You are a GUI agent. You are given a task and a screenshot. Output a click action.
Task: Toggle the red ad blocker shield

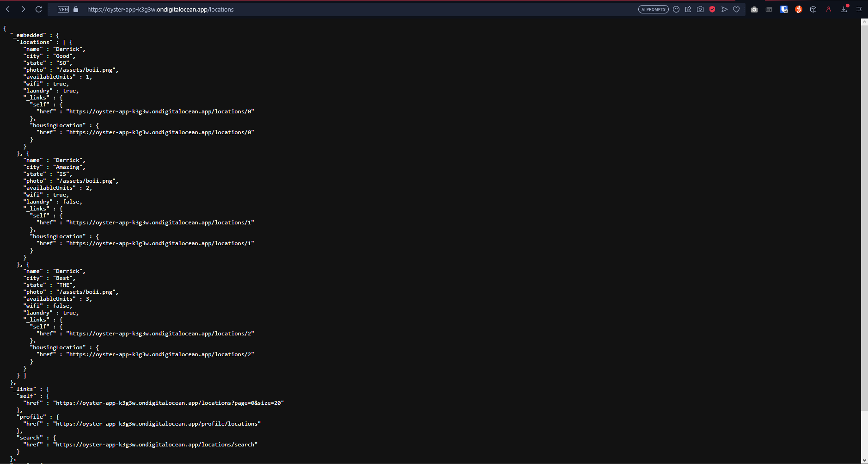712,9
